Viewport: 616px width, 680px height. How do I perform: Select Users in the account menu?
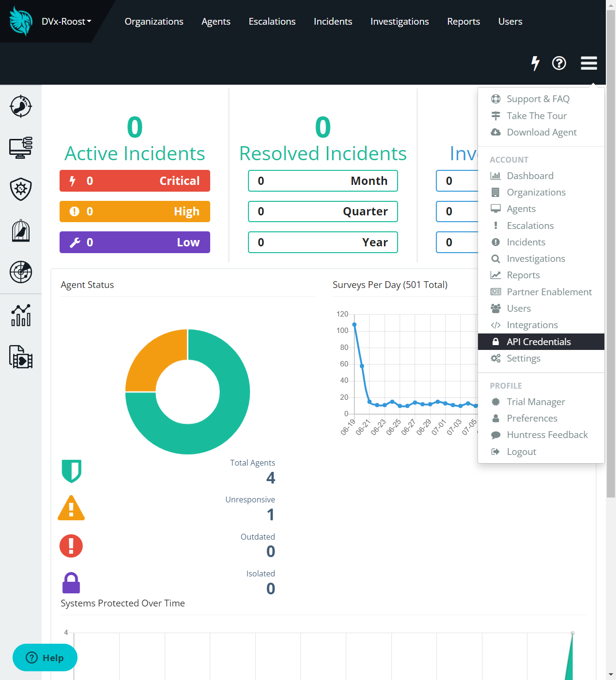pos(541,308)
